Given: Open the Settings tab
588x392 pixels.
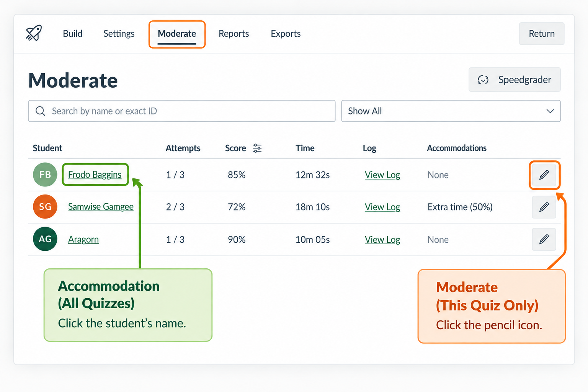Looking at the screenshot, I should [119, 34].
